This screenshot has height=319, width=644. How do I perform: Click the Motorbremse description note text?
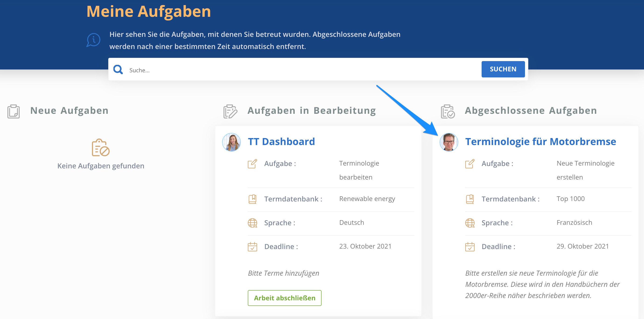coord(542,284)
